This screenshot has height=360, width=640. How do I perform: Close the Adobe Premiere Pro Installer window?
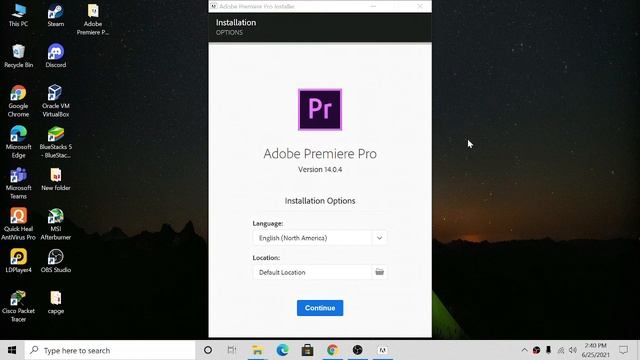click(x=420, y=6)
